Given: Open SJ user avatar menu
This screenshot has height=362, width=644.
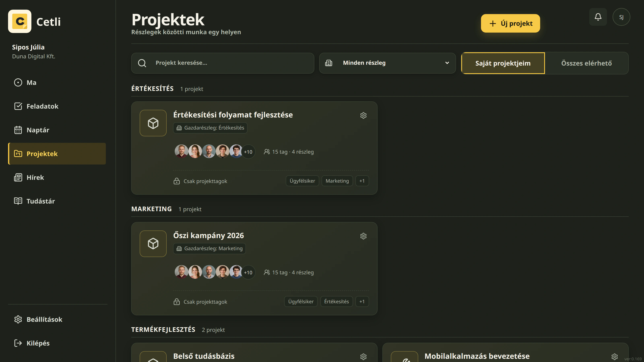Looking at the screenshot, I should (621, 17).
